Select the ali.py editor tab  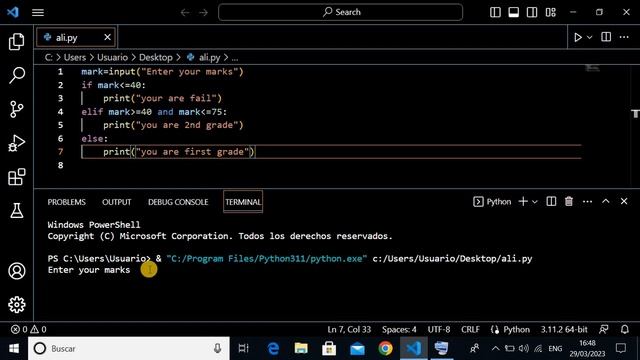click(x=76, y=38)
